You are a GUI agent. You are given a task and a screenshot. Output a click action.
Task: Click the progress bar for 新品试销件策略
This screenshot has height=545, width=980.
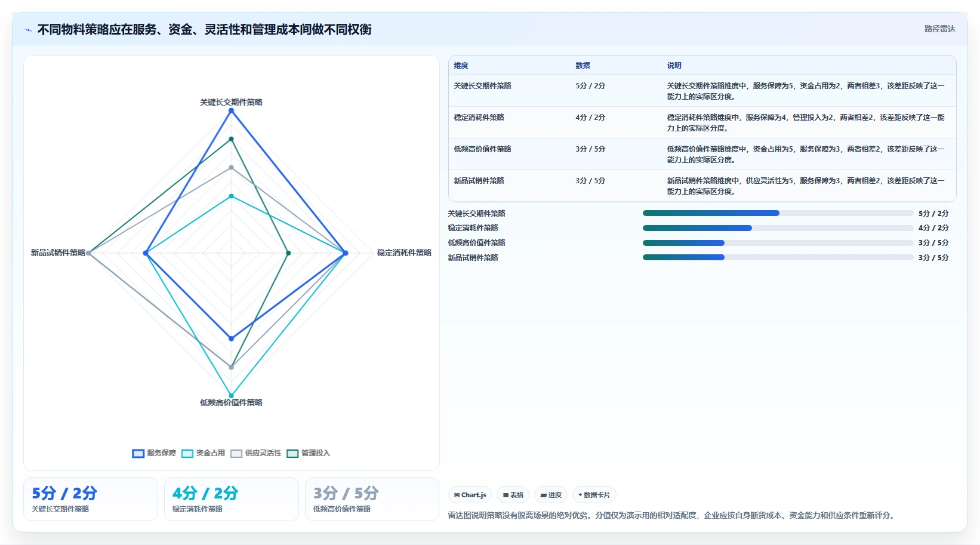[x=778, y=258]
